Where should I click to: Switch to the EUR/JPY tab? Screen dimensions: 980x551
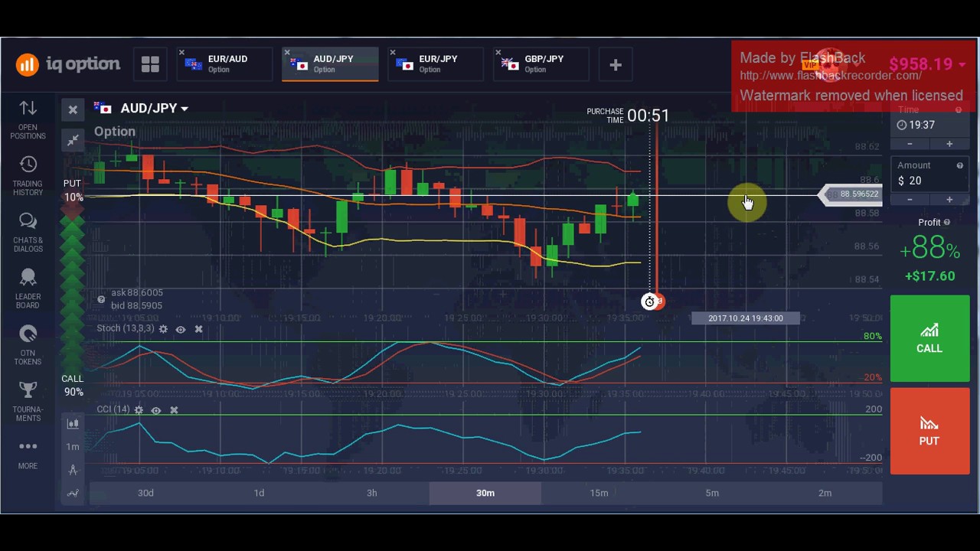point(436,64)
